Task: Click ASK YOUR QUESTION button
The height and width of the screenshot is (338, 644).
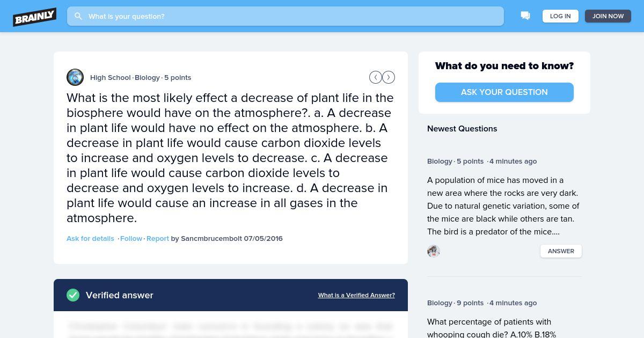Action: 504,92
